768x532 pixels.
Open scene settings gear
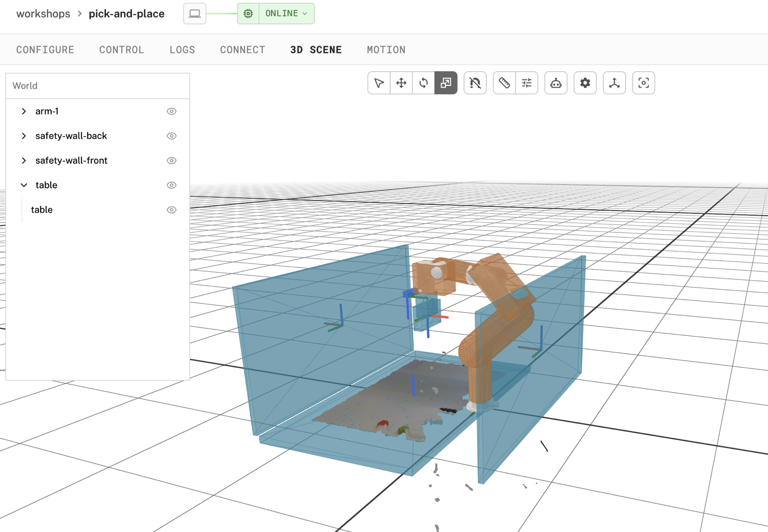(x=585, y=83)
